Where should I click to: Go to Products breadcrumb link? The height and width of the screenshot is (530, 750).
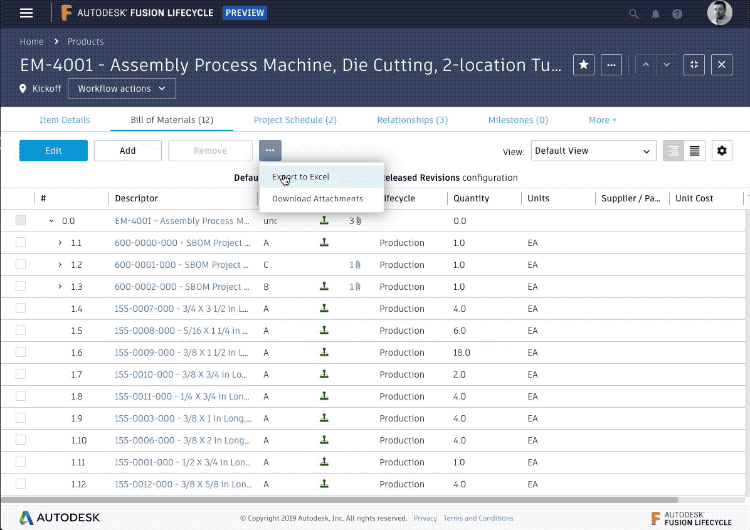coord(85,42)
